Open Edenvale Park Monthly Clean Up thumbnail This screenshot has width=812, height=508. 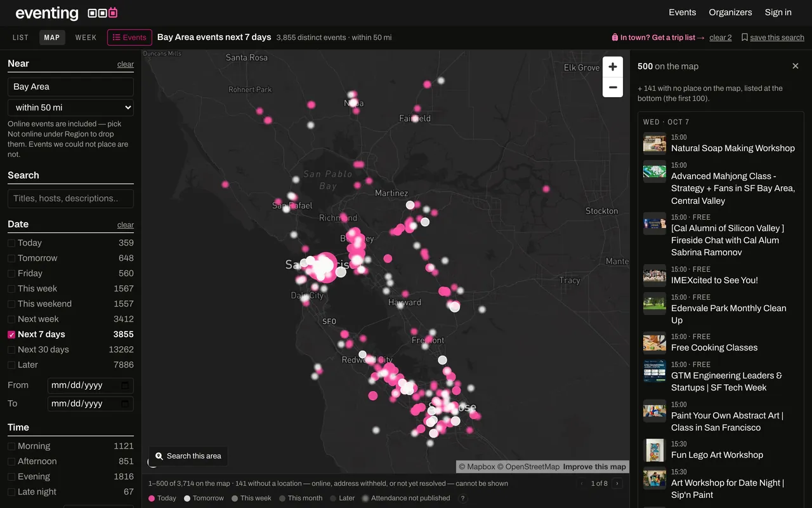(x=655, y=304)
